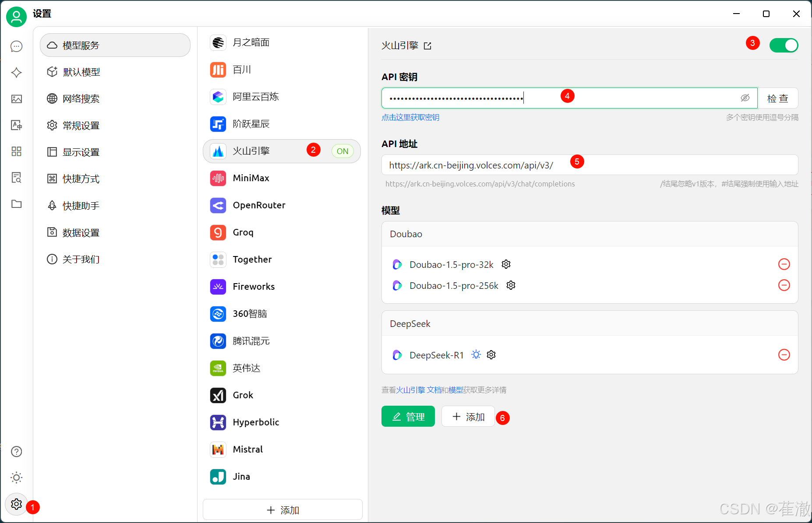Open settings gear for Doubao-1.5-pro-32k
The height and width of the screenshot is (523, 812).
coord(506,264)
